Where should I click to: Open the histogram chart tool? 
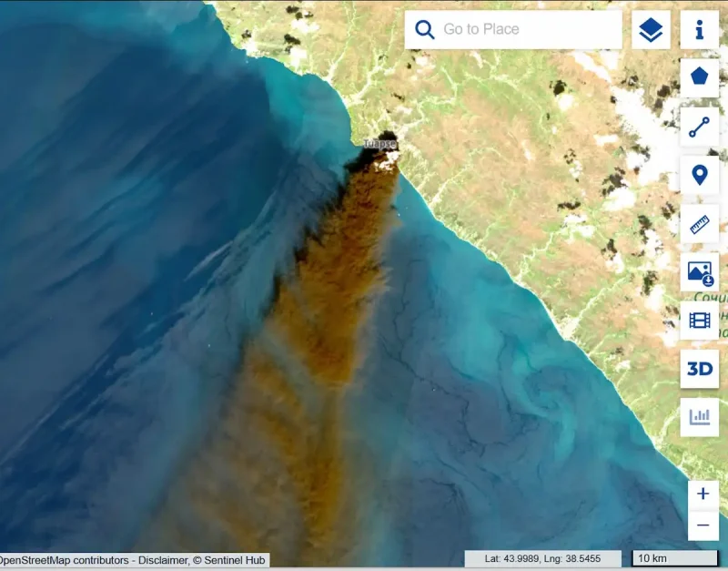coord(699,417)
